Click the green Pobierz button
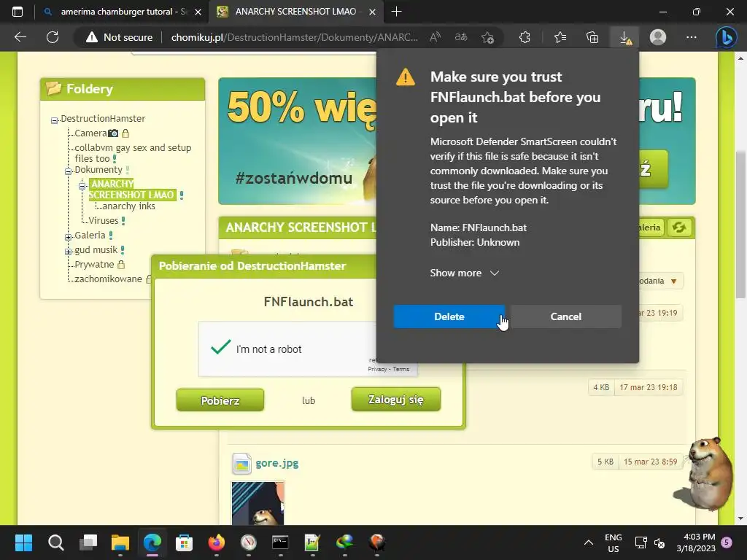This screenshot has width=747, height=560. tap(220, 400)
